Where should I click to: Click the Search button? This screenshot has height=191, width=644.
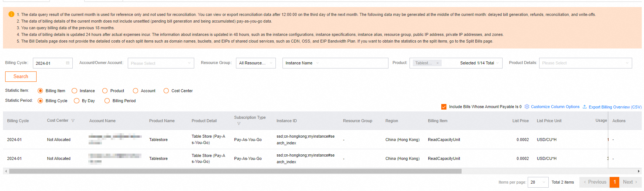(21, 77)
